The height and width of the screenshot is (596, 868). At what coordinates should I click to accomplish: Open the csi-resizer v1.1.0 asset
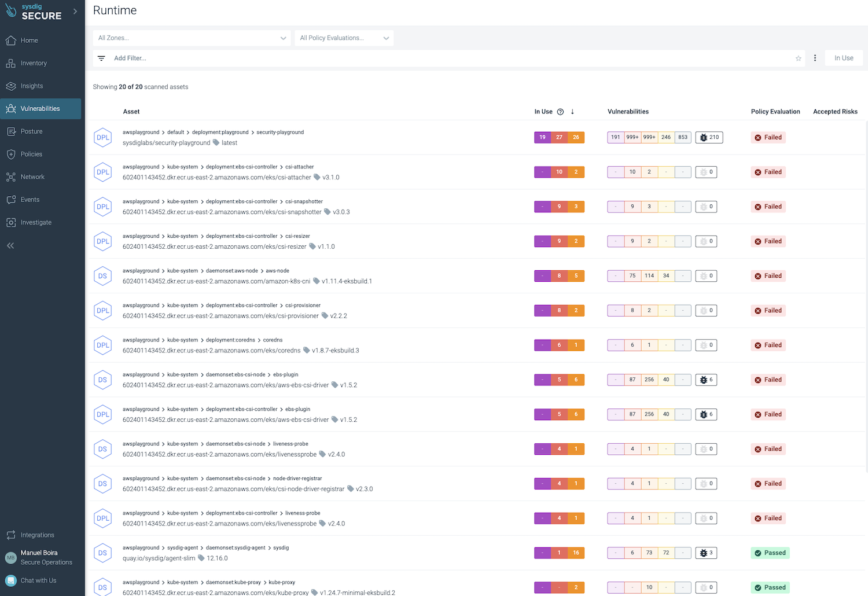(x=229, y=247)
